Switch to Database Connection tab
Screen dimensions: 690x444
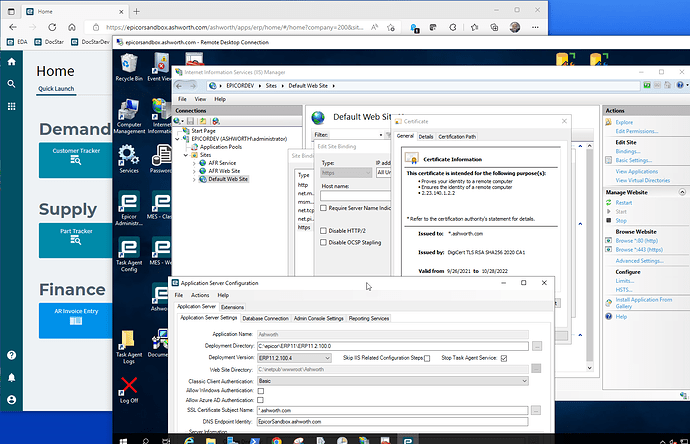[x=265, y=319]
